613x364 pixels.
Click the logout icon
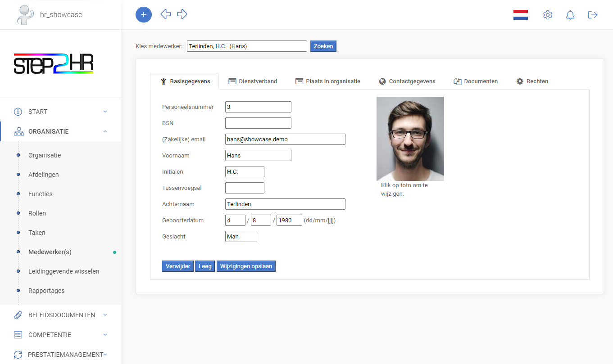tap(592, 14)
